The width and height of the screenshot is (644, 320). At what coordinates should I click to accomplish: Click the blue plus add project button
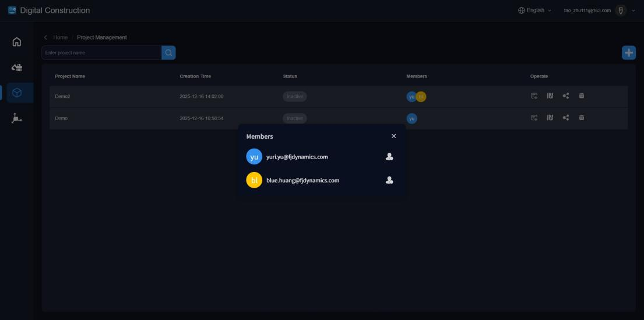629,52
